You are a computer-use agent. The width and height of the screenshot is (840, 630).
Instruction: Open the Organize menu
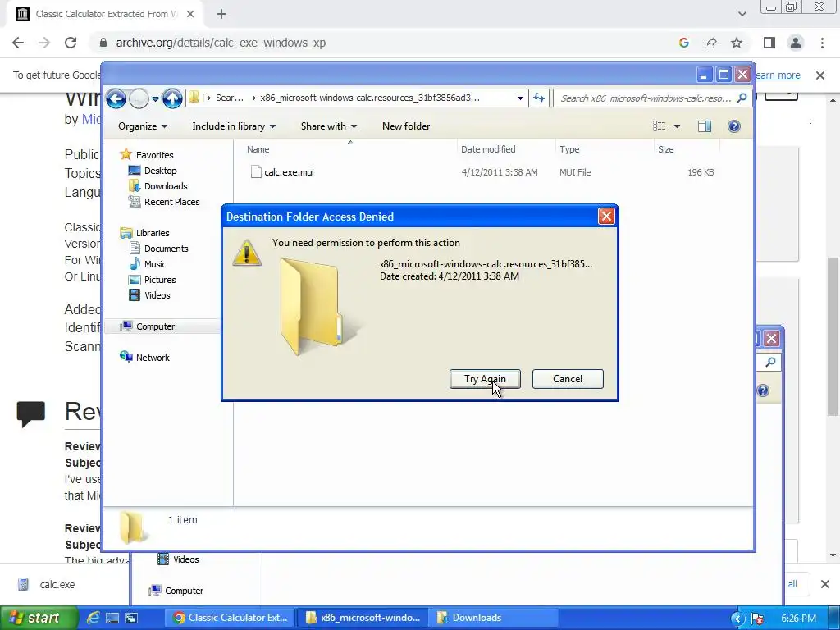tap(143, 126)
